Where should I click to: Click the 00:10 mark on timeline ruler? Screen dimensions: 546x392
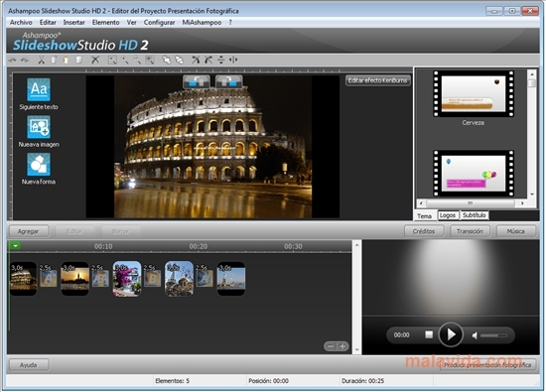pos(103,246)
